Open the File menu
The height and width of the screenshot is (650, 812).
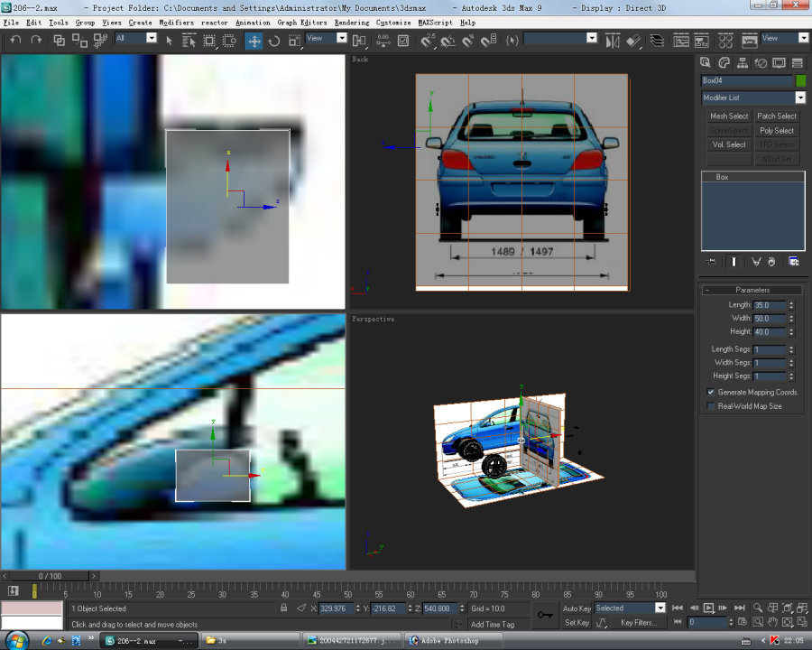pyautogui.click(x=11, y=23)
